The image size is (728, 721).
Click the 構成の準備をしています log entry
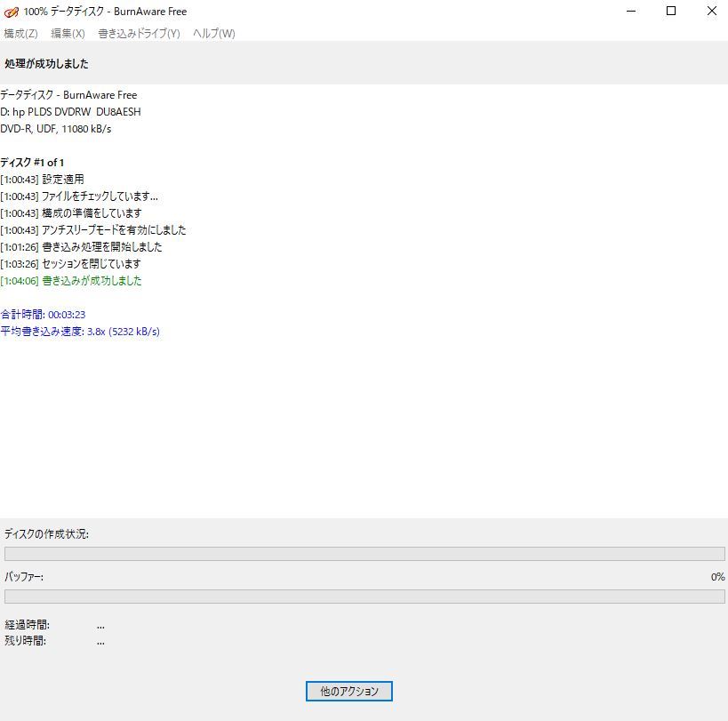pyautogui.click(x=71, y=213)
